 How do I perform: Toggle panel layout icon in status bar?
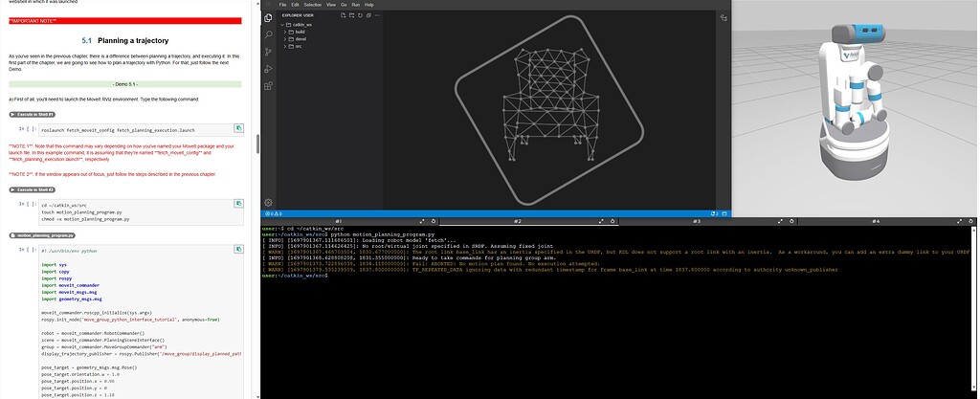[x=725, y=213]
